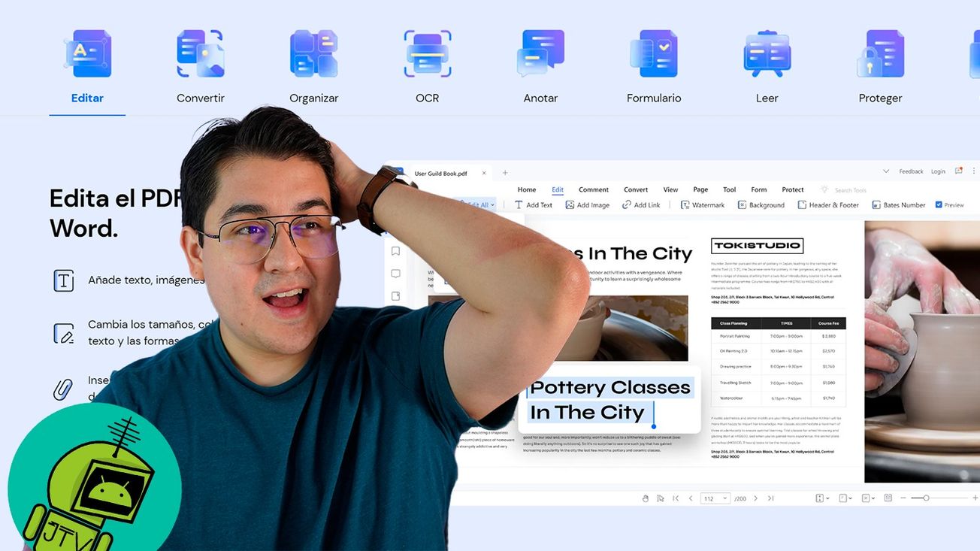This screenshot has width=980, height=551.
Task: Switch to the Comment menu tab
Action: tap(593, 189)
